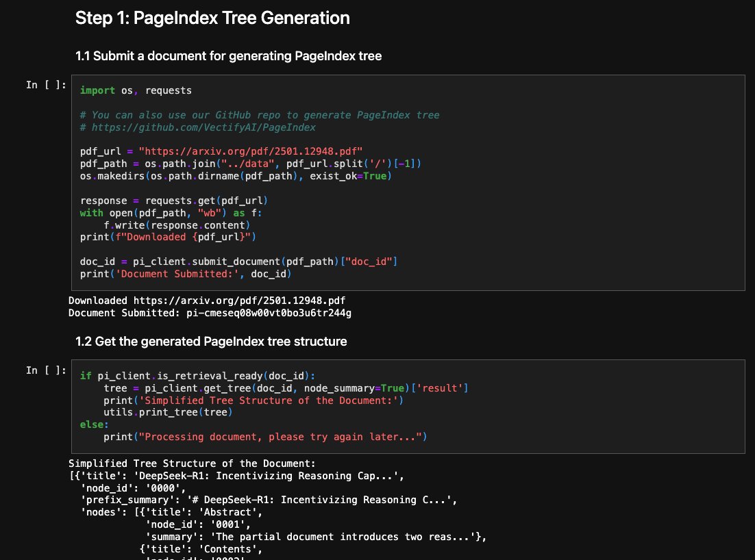The width and height of the screenshot is (755, 560).
Task: Click the "if pi_client.is_retrieval_ready(doc_id)" line
Action: coord(197,375)
